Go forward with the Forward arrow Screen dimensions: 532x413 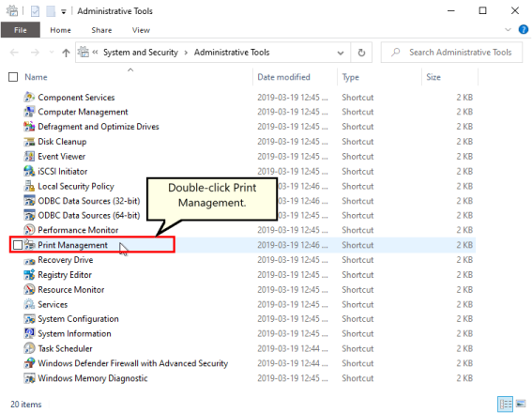[x=35, y=53]
